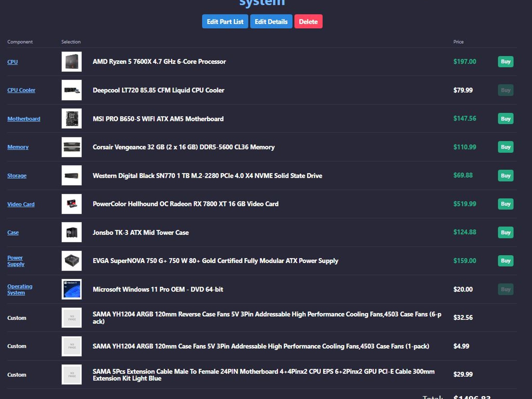Open Western Digital Black SN770 product name

[x=207, y=176]
